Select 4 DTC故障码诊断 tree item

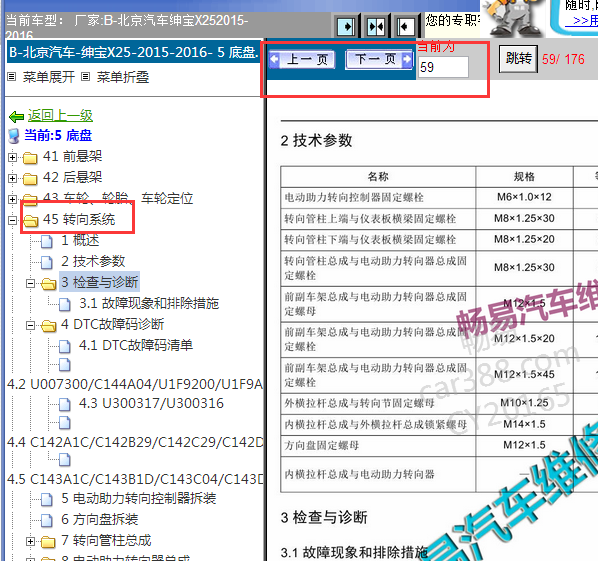[x=113, y=325]
